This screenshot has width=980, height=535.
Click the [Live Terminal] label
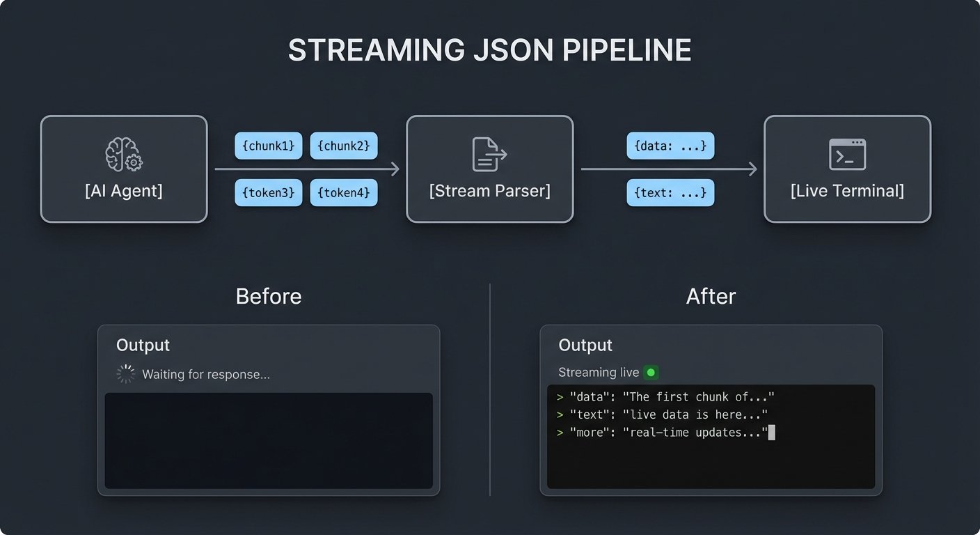[847, 190]
